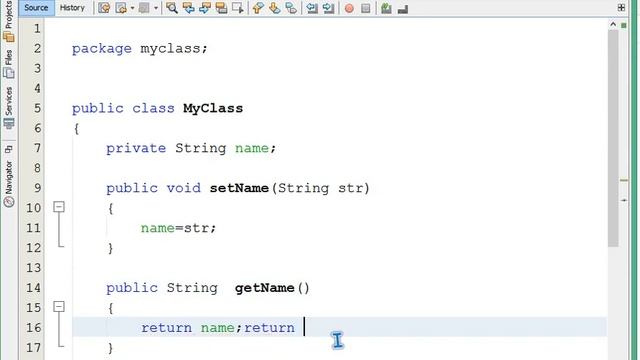The height and width of the screenshot is (360, 640).
Task: Open the Back history dropdown arrow
Action: [x=132, y=8]
